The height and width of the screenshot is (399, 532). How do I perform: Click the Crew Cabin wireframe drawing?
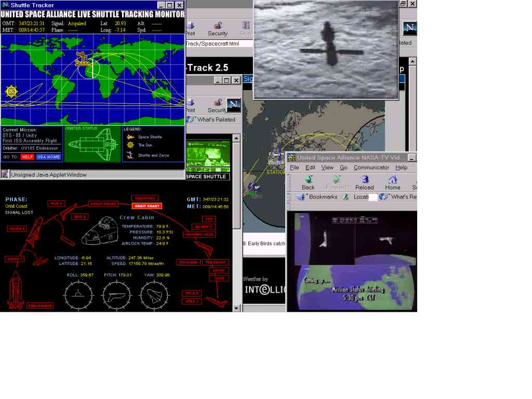pyautogui.click(x=100, y=231)
